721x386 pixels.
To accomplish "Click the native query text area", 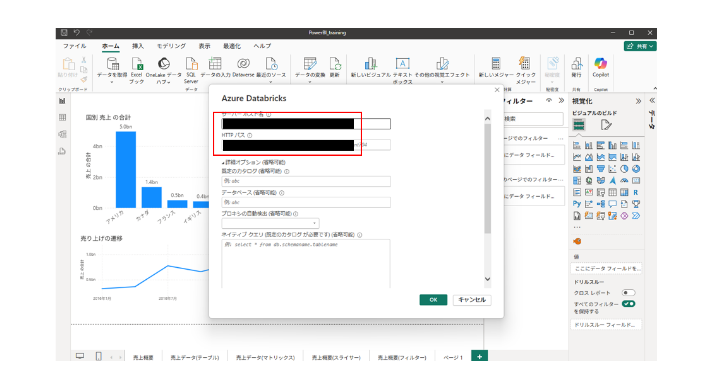I will (306, 264).
